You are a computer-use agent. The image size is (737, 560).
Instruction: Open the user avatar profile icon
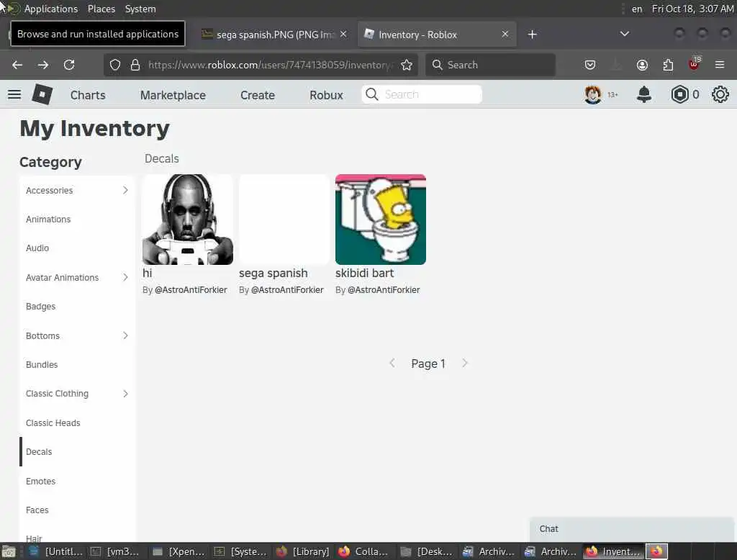(593, 94)
